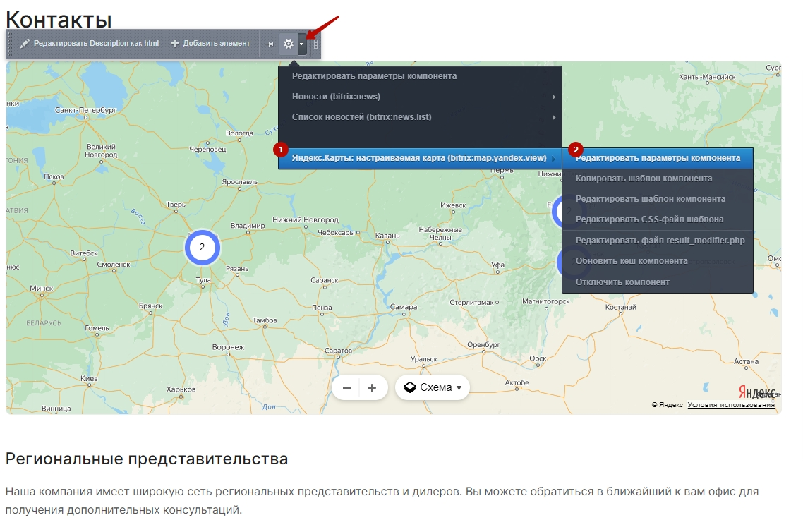Open Новости (bitrix:news) submenu
Image resolution: width=803 pixels, height=532 pixels.
420,97
